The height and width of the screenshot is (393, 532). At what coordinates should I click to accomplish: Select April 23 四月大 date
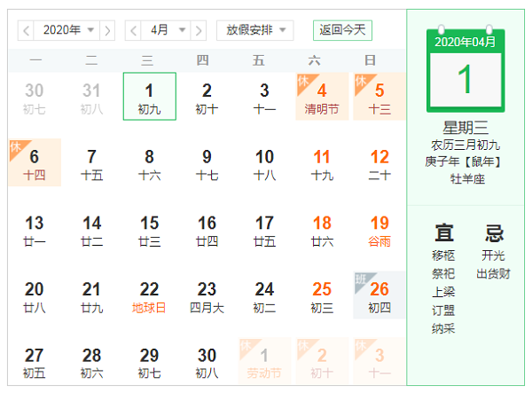207,295
